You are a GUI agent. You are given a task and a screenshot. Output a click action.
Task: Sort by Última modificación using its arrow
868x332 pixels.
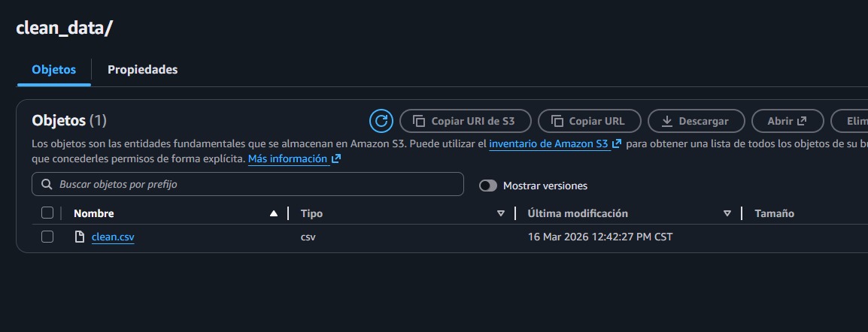point(727,213)
